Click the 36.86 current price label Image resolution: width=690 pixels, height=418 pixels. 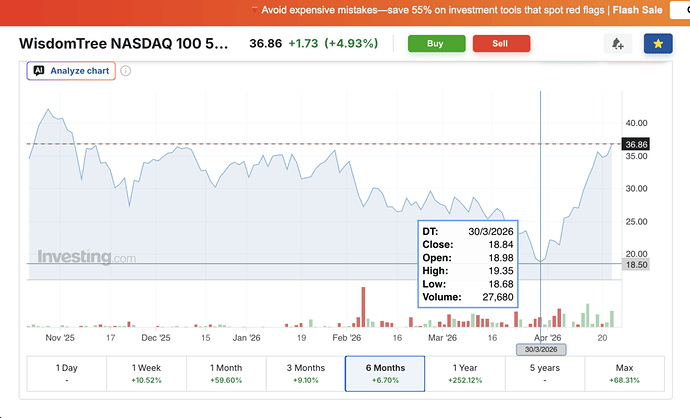635,144
